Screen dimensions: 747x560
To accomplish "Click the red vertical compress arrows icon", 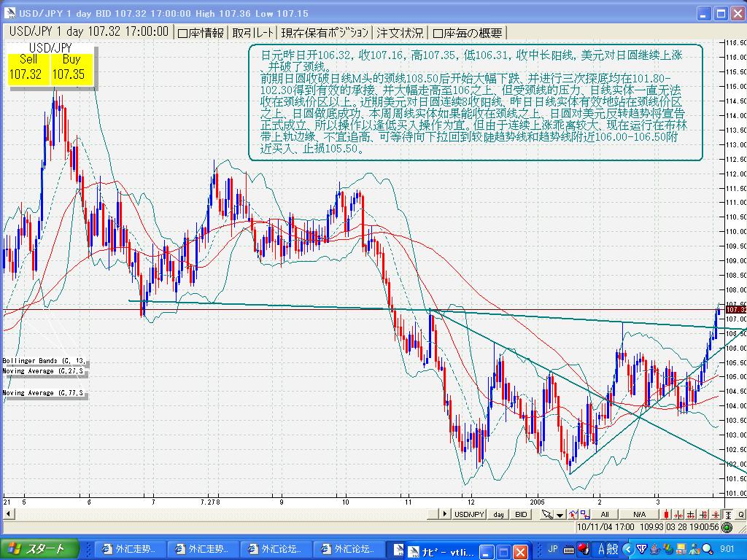I will click(716, 514).
